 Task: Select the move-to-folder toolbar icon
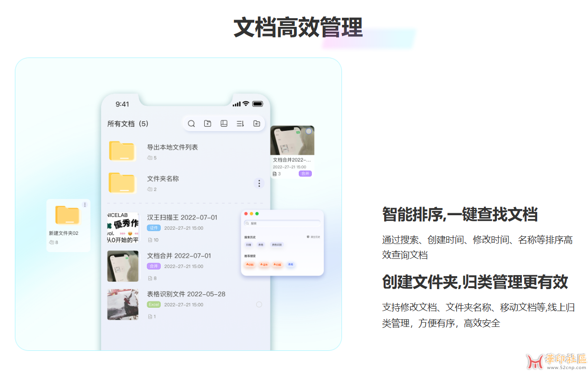point(257,123)
